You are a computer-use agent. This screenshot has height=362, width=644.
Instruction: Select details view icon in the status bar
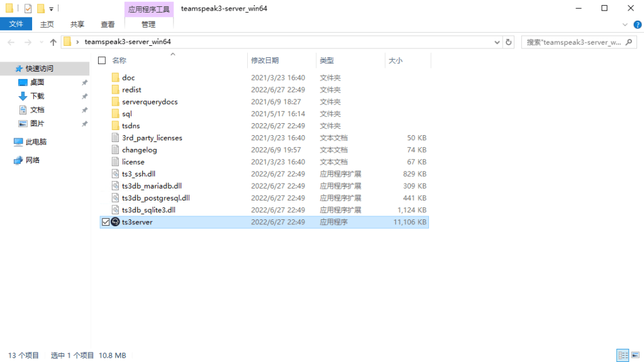(623, 355)
